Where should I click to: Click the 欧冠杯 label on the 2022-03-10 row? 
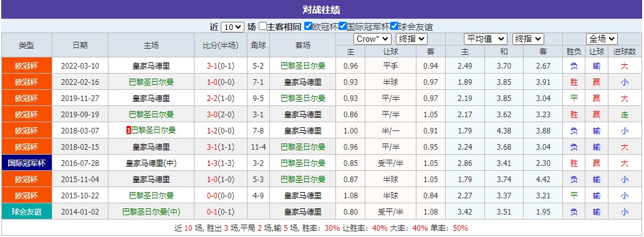[27, 65]
